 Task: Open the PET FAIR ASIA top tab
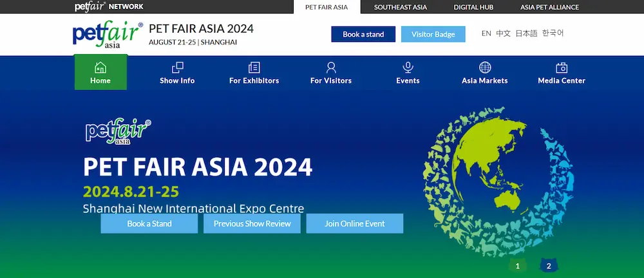(x=327, y=7)
